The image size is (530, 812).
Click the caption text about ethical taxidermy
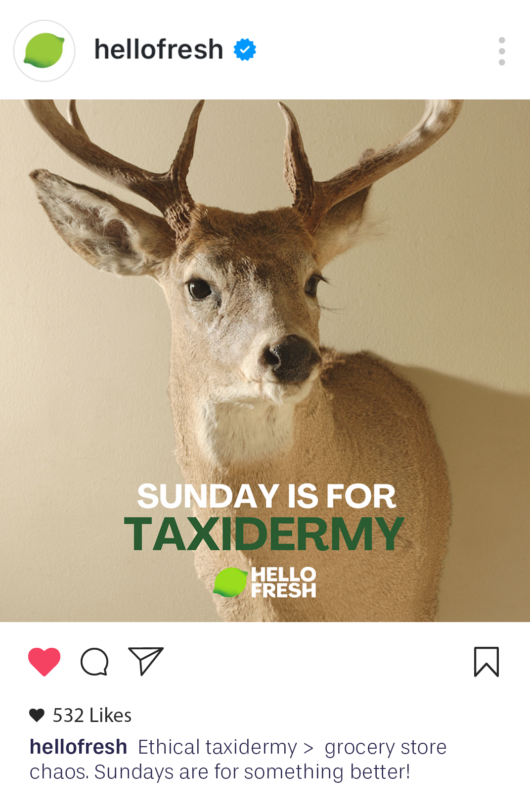click(x=238, y=760)
